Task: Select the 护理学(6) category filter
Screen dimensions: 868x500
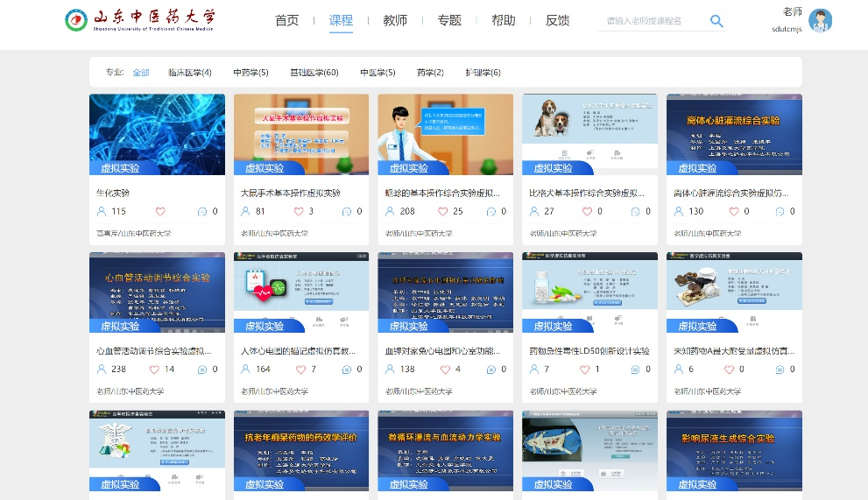Action: coord(483,73)
